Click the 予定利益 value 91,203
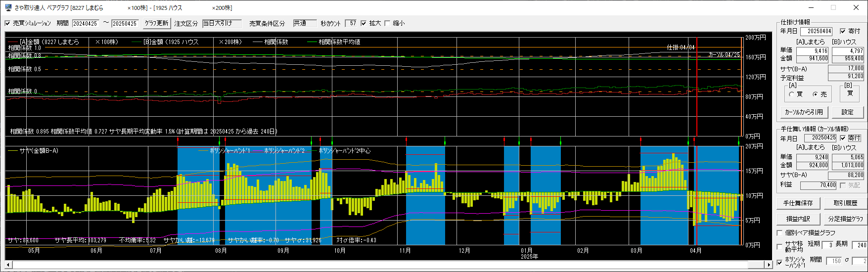 846,77
